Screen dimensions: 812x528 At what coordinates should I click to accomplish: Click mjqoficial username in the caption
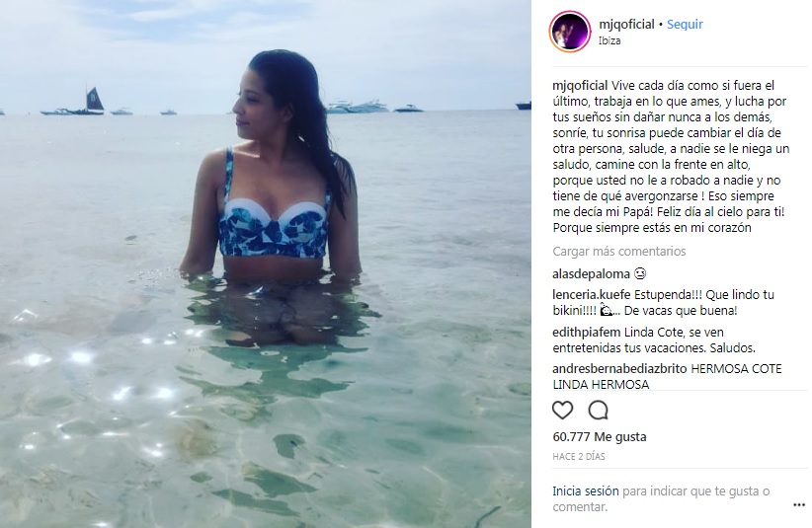click(x=580, y=85)
